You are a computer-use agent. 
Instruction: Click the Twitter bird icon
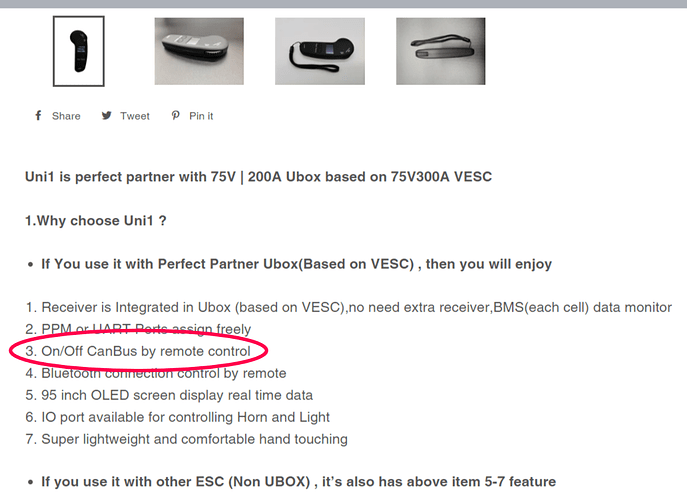106,116
